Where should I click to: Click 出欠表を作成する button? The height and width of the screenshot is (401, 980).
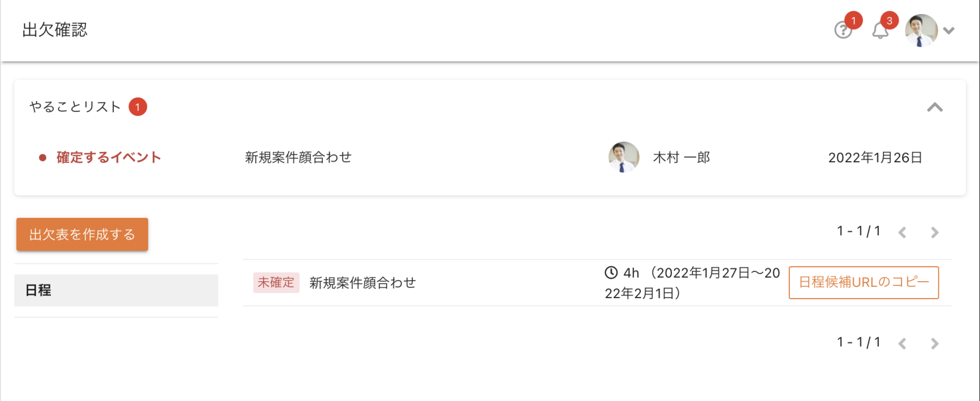[82, 234]
